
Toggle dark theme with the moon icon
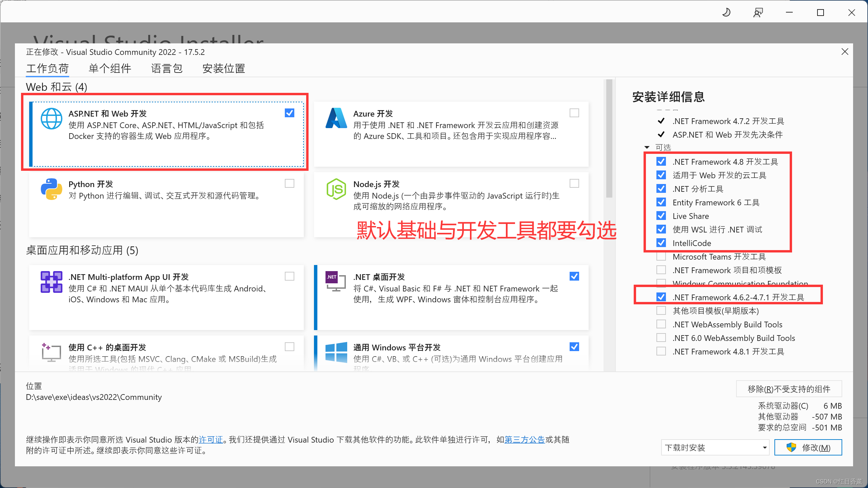726,13
